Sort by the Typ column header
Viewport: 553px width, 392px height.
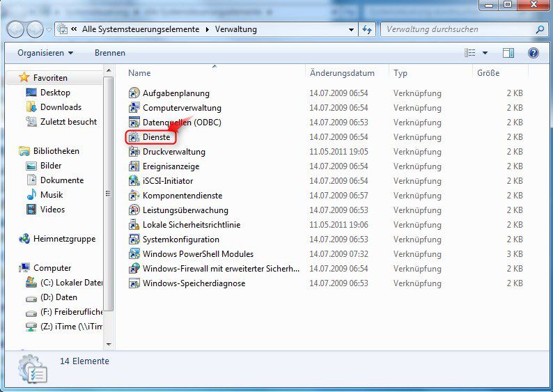point(400,73)
